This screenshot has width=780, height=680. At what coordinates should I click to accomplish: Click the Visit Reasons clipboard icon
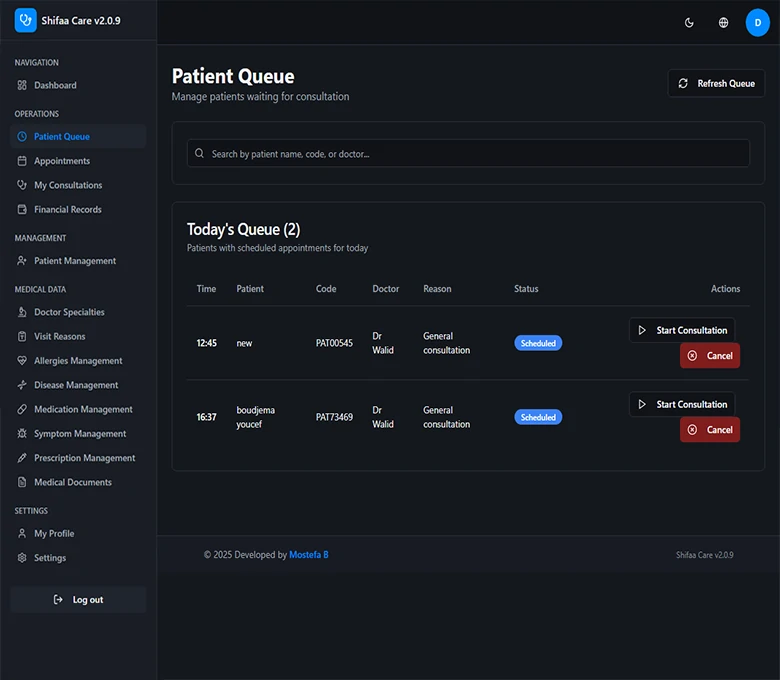[22, 336]
